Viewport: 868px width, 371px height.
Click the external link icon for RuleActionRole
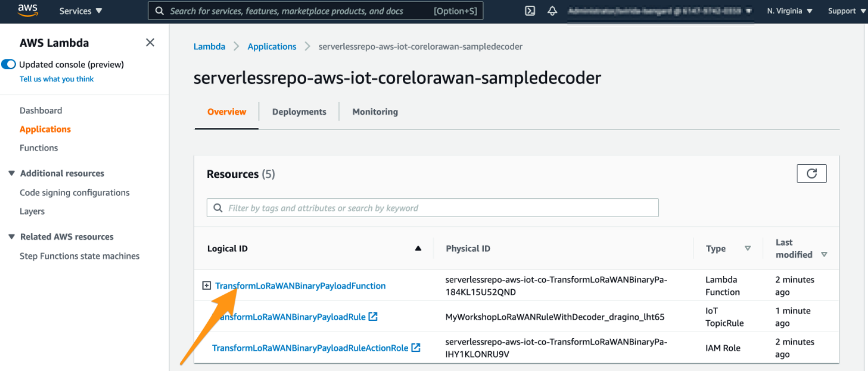pos(416,347)
